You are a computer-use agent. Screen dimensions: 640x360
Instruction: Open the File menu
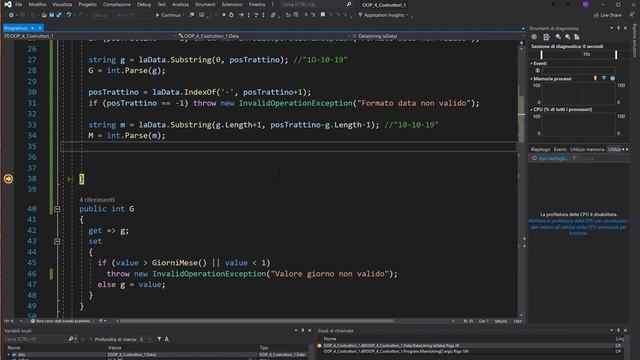(18, 4)
